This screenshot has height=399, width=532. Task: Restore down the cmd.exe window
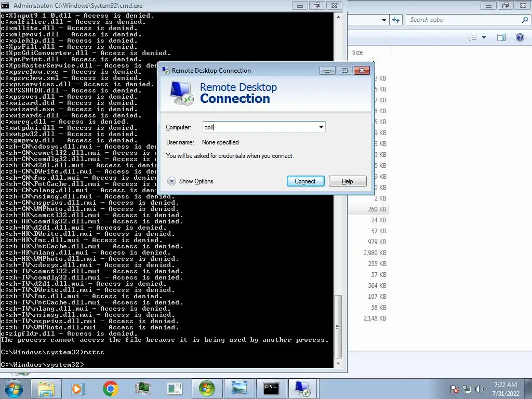click(317, 5)
